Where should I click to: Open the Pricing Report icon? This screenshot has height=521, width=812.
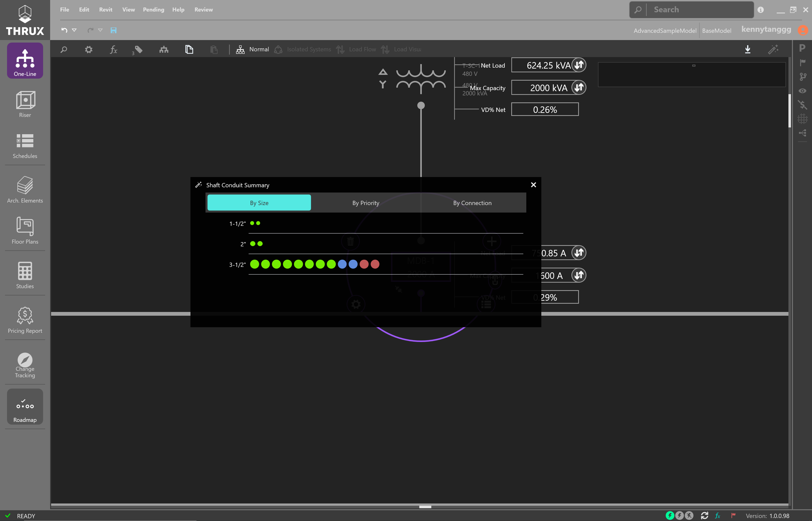click(x=25, y=315)
